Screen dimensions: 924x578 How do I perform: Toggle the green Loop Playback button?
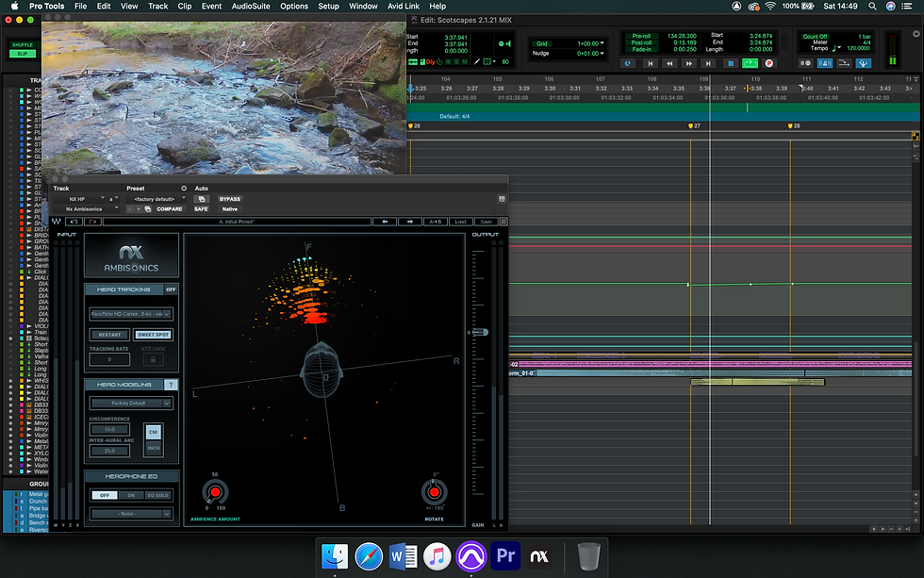(x=751, y=63)
